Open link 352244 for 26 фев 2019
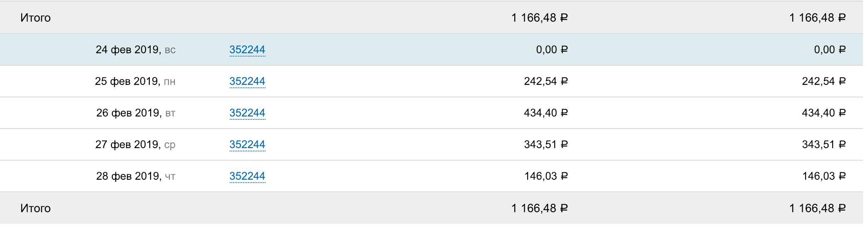 coord(247,113)
